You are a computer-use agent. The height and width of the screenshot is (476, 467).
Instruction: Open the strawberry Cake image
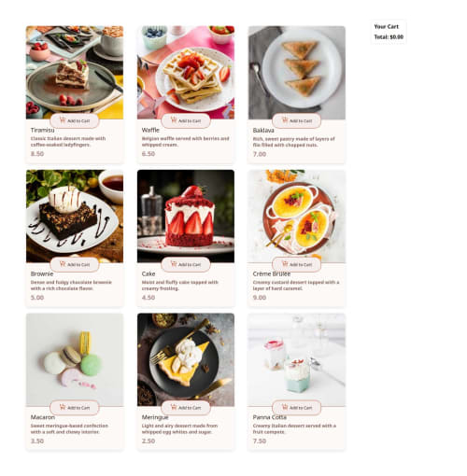[x=186, y=217]
